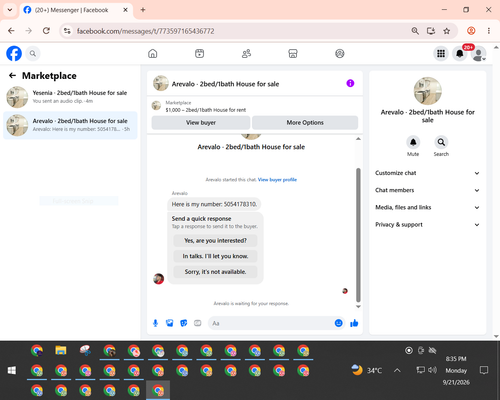The height and width of the screenshot is (400, 500).
Task: Send quick response 'Sorry, it's not available.'
Action: tap(215, 272)
